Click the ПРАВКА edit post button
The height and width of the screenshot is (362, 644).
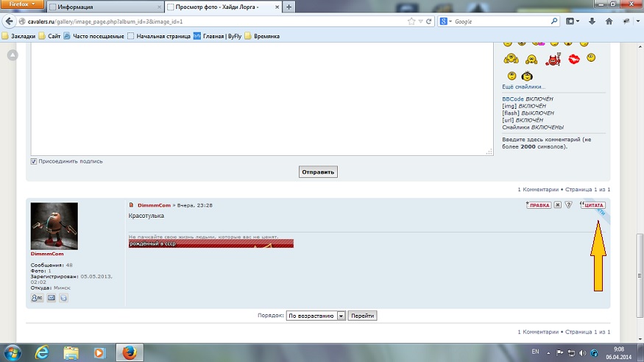(x=538, y=205)
